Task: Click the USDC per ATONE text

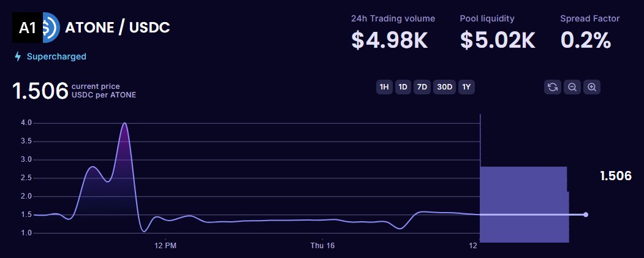Action: point(104,95)
